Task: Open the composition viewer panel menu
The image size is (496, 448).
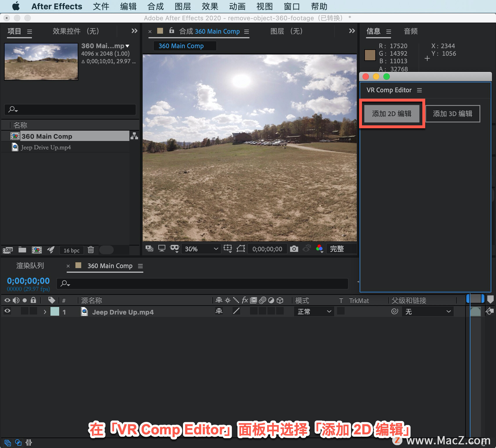Action: pyautogui.click(x=247, y=31)
